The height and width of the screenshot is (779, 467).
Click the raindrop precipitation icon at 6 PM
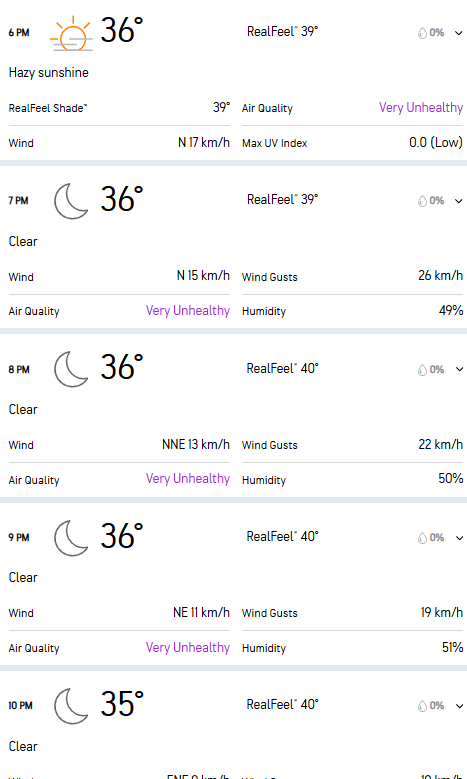tap(422, 33)
